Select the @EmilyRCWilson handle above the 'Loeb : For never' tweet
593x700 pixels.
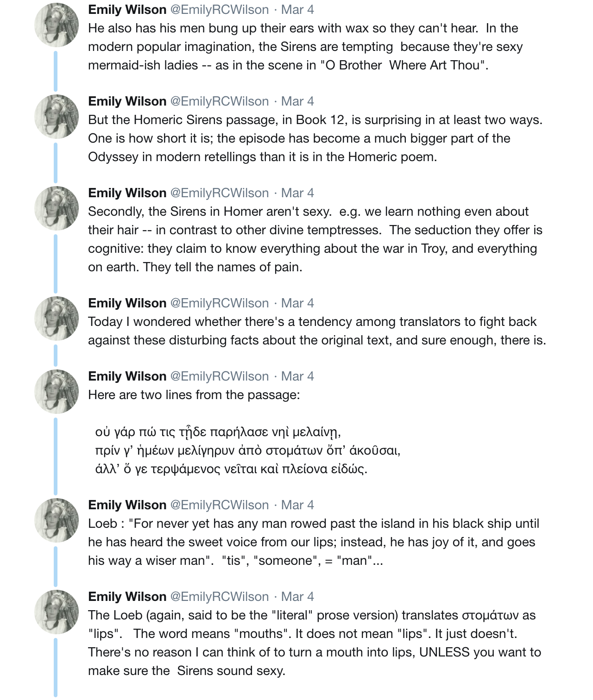pos(219,505)
